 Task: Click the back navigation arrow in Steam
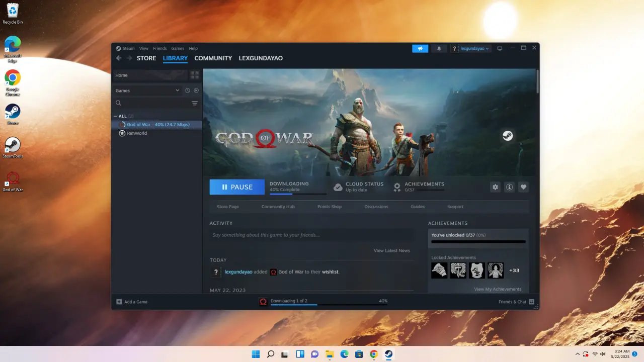click(119, 58)
